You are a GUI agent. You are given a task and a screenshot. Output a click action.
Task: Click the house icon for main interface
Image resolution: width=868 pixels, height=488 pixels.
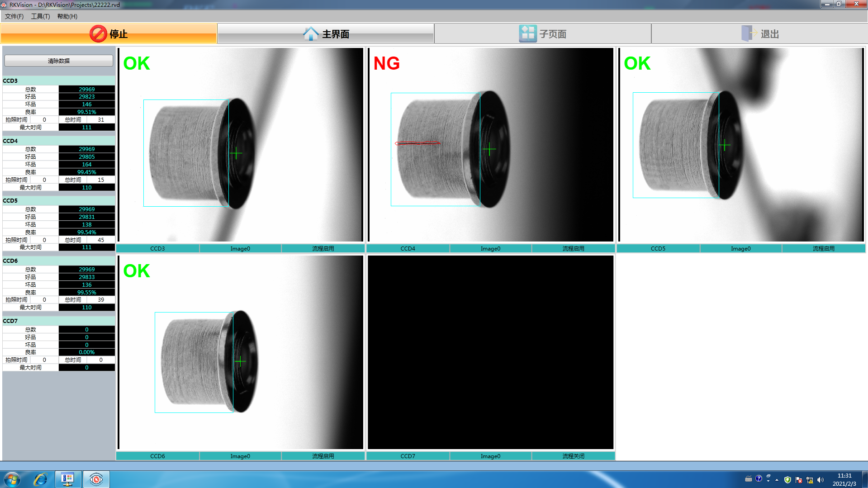pos(311,34)
